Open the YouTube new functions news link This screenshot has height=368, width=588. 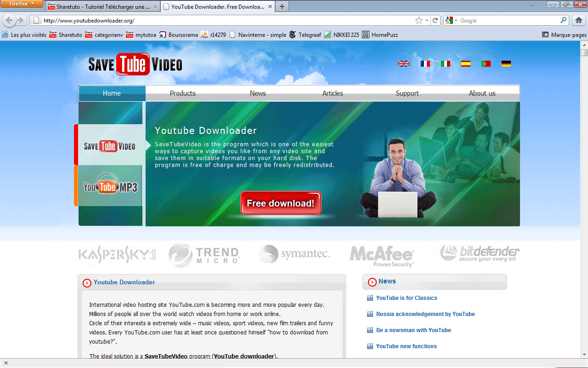pyautogui.click(x=407, y=346)
